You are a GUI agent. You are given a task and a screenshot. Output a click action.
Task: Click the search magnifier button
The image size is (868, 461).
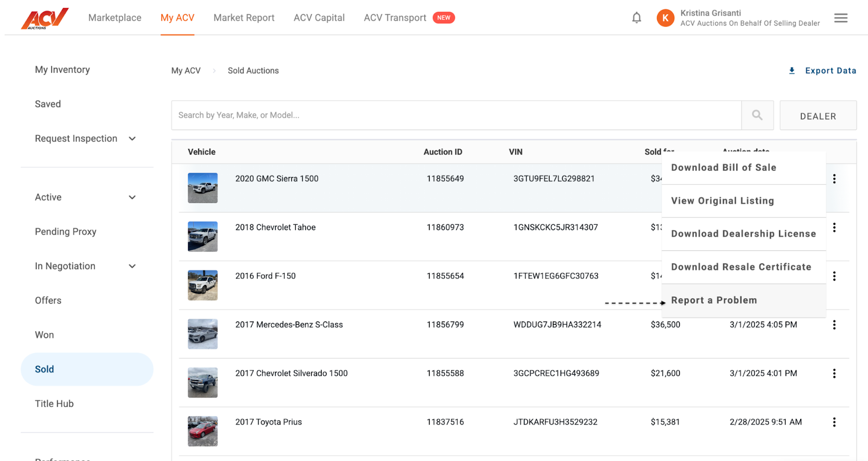(x=757, y=115)
